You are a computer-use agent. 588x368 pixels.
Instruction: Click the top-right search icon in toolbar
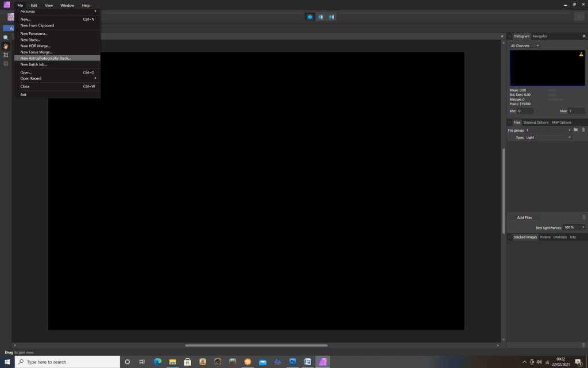pos(579,17)
